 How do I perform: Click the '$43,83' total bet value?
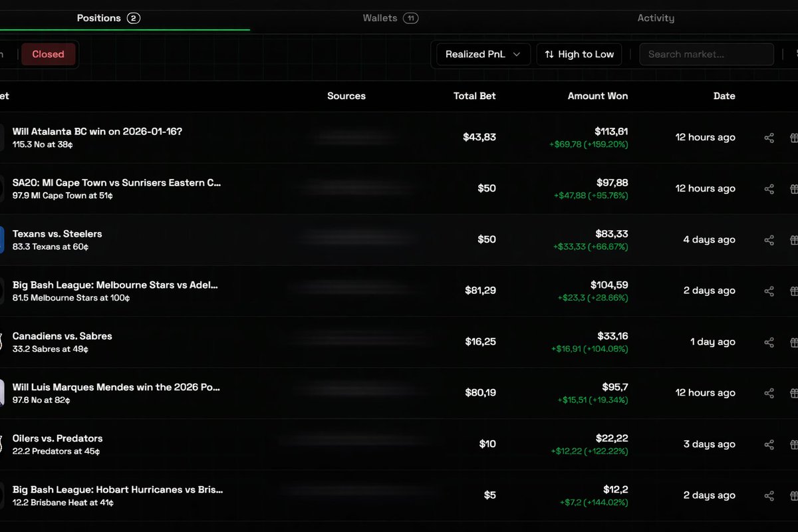(479, 138)
